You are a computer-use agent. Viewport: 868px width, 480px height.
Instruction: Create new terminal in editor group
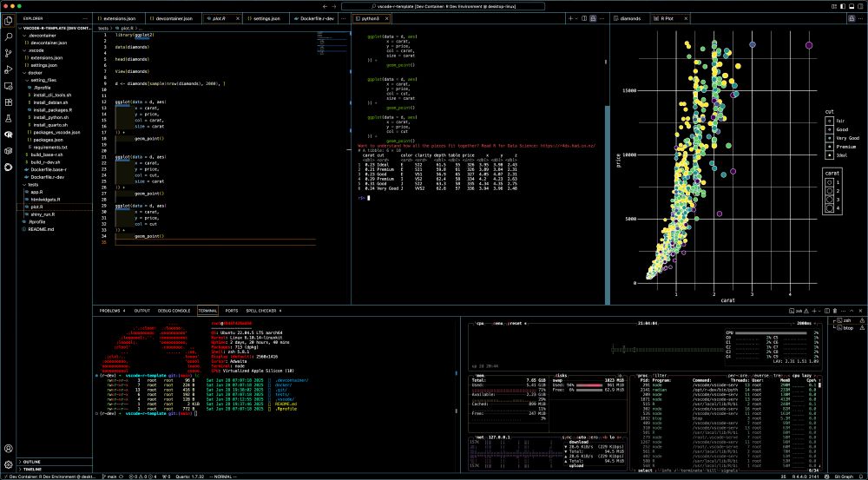(x=570, y=18)
